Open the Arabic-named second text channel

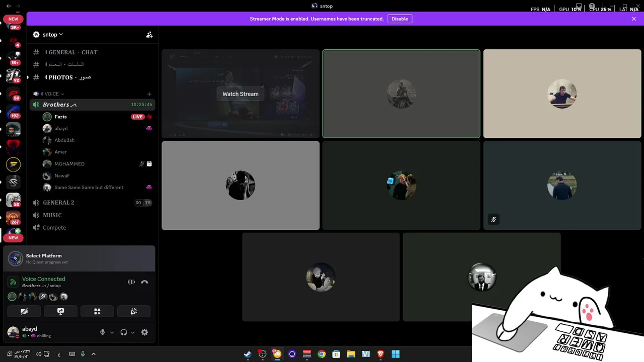[x=92, y=64]
